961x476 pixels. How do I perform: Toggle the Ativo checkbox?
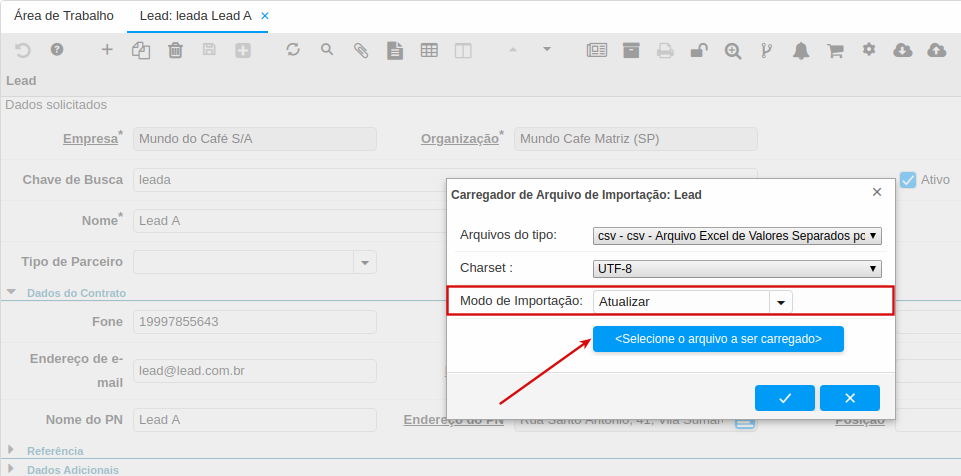click(x=908, y=180)
